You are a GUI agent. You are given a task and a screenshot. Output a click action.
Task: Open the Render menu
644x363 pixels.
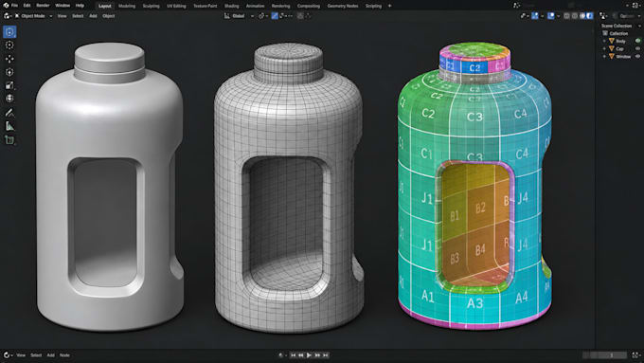coord(43,6)
